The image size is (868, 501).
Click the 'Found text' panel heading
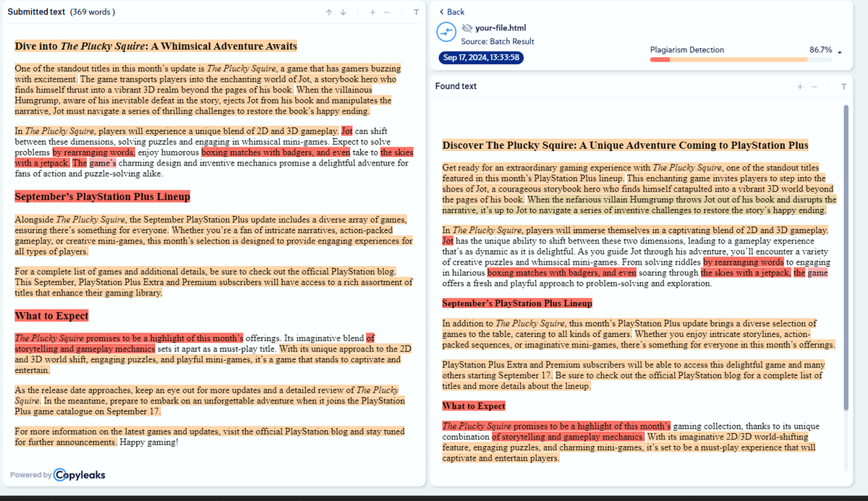point(456,86)
